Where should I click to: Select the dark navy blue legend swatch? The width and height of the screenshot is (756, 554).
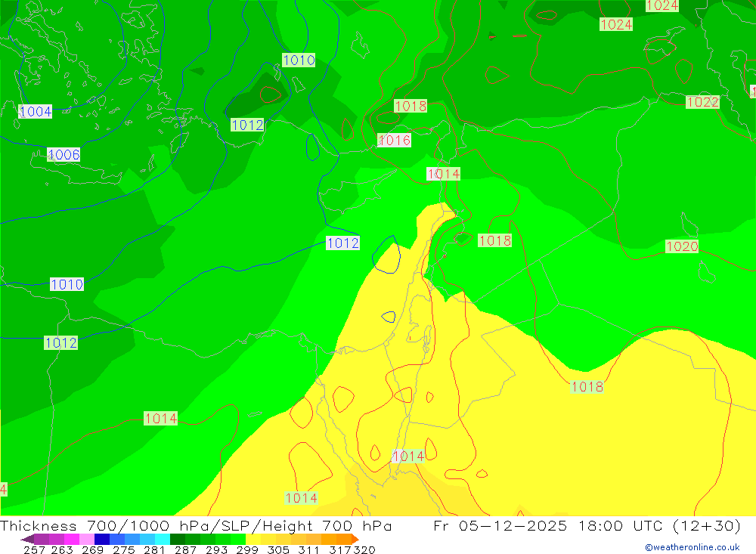click(102, 539)
